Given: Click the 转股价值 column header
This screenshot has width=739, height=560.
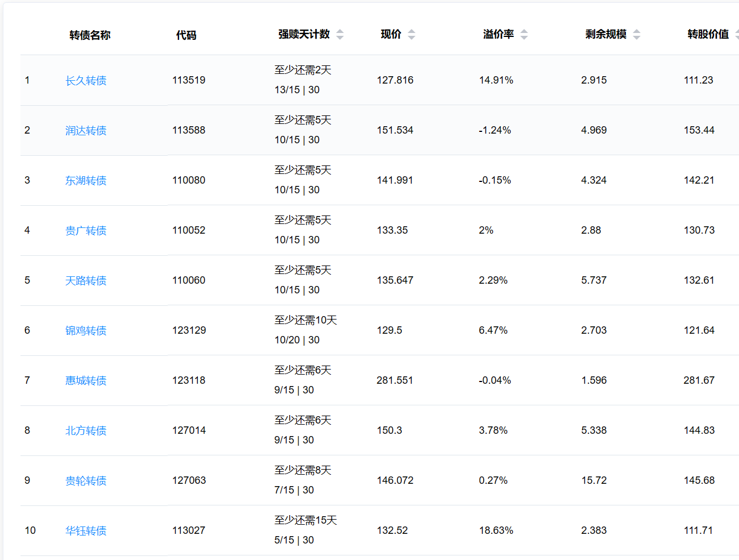Looking at the screenshot, I should [x=708, y=35].
